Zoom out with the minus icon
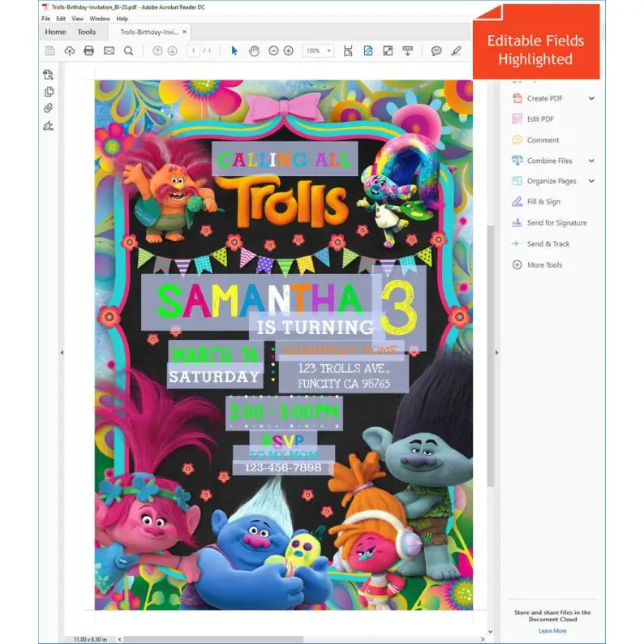This screenshot has height=644, width=644. click(x=273, y=50)
